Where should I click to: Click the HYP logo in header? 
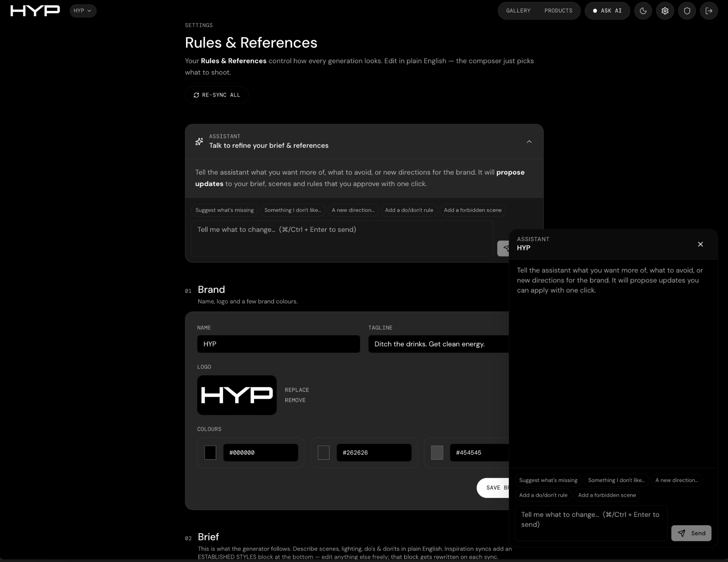coord(35,11)
